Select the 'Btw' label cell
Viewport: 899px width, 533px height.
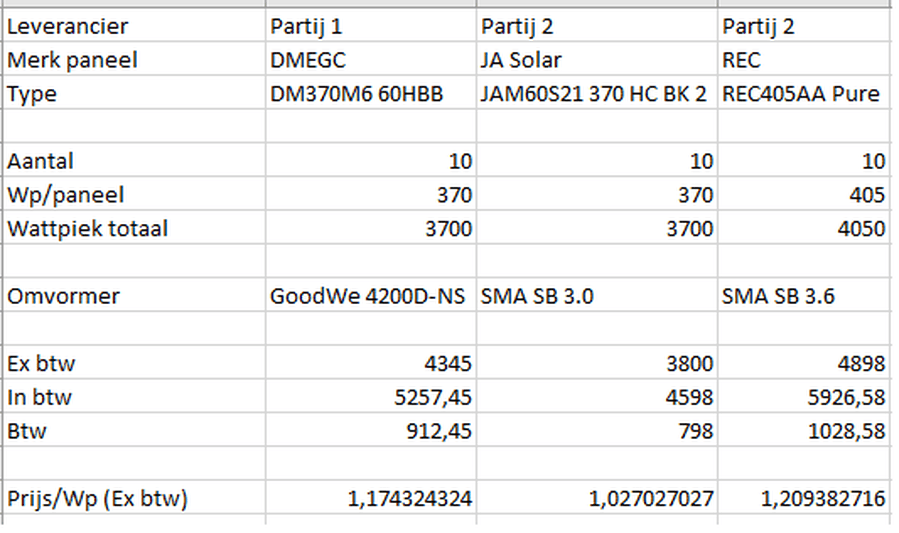click(134, 431)
